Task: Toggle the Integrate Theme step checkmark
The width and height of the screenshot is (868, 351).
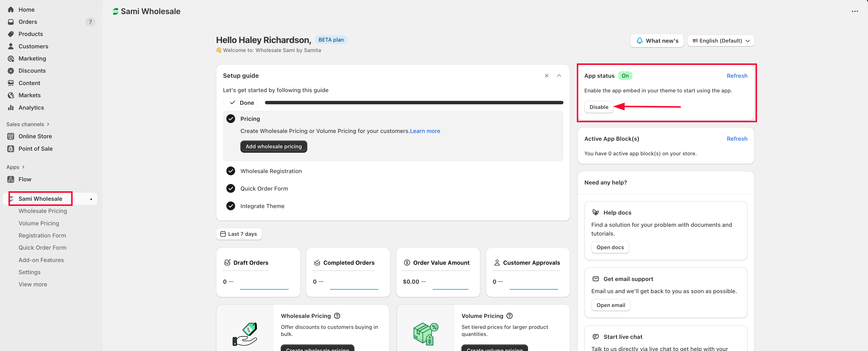Action: point(230,206)
